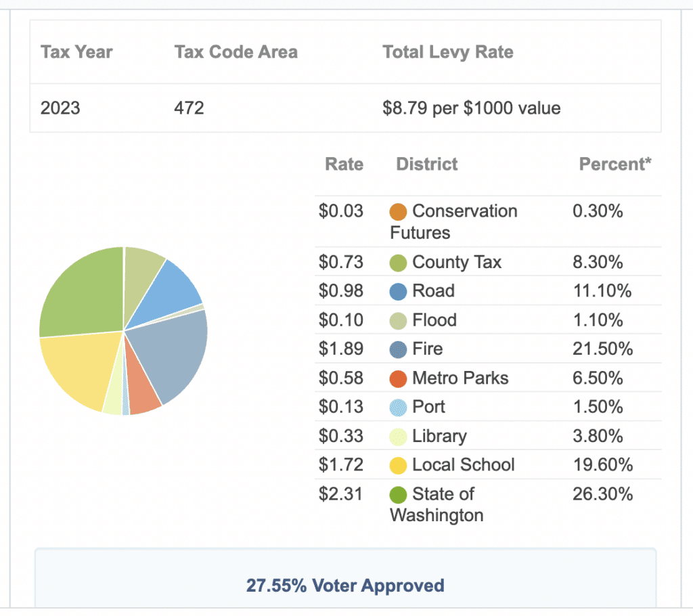The width and height of the screenshot is (693, 616).
Task: Select the $1.72 rate value
Action: pyautogui.click(x=341, y=465)
